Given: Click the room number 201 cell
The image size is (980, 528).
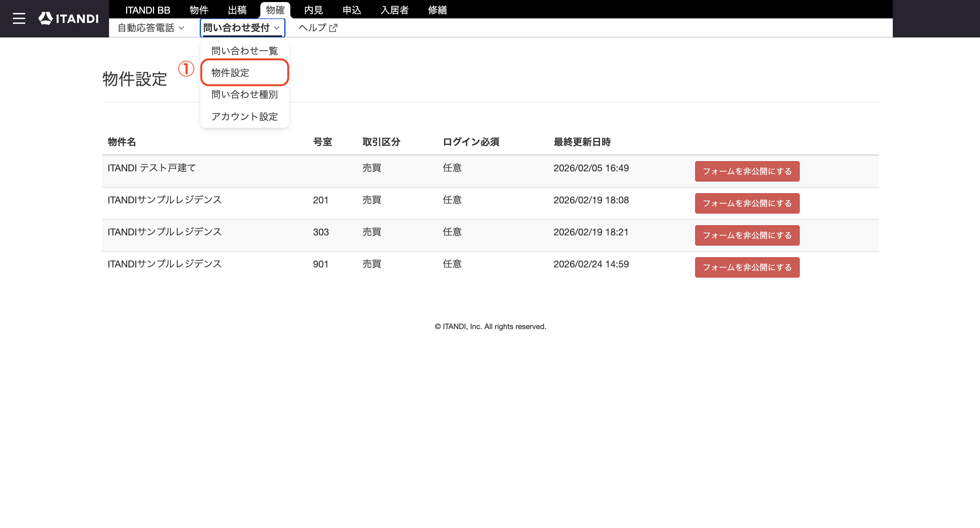Looking at the screenshot, I should point(321,200).
